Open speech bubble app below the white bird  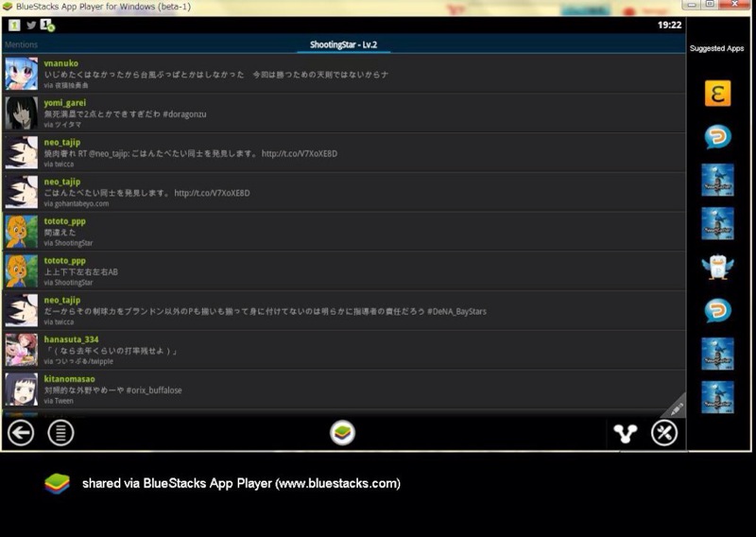click(717, 310)
